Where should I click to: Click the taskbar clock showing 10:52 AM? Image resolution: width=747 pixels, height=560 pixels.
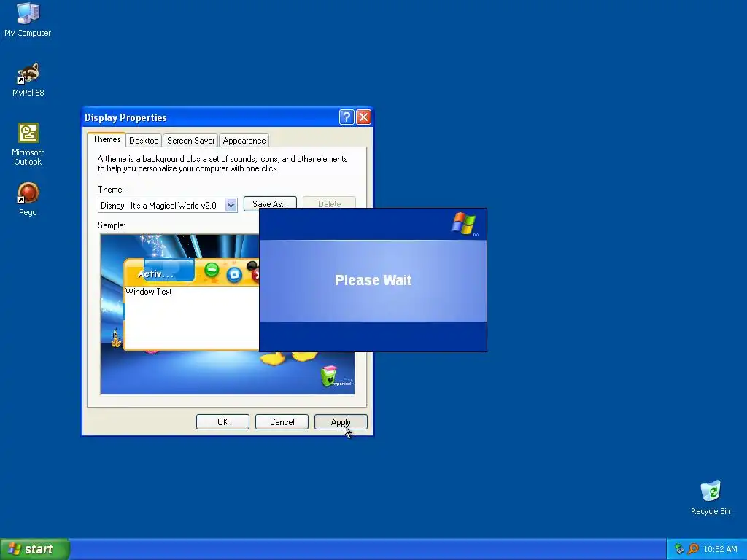(720, 549)
